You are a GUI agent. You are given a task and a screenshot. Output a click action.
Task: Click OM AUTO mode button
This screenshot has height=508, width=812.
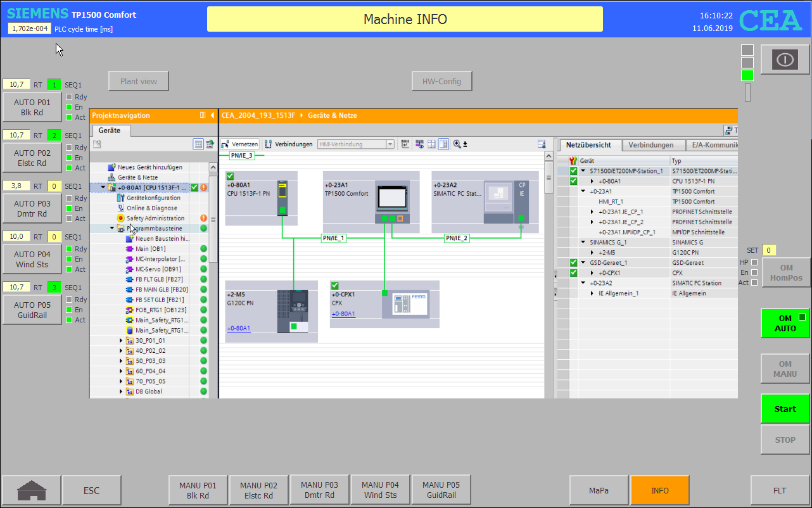click(x=785, y=323)
